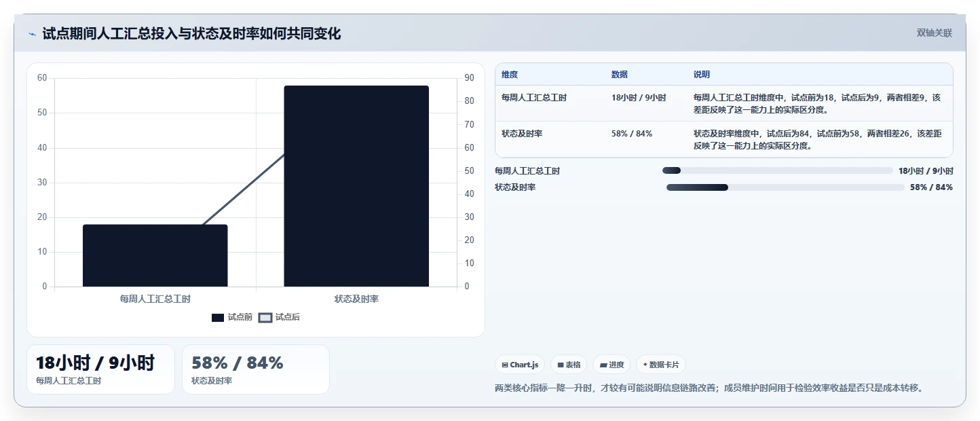The height and width of the screenshot is (421, 980).
Task: Click the 每周人工汇总工时 bar in chart
Action: 155,255
